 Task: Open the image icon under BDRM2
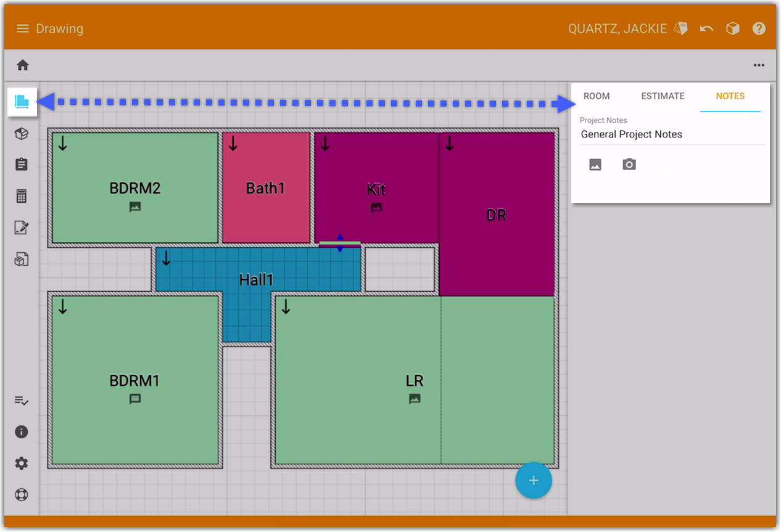point(135,207)
